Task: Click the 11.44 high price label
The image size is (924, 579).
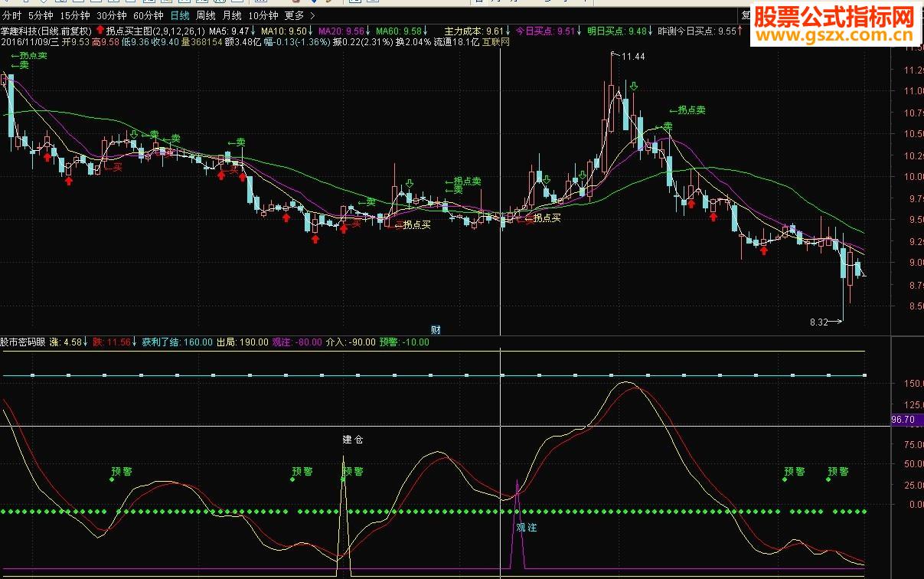Action: pos(632,57)
